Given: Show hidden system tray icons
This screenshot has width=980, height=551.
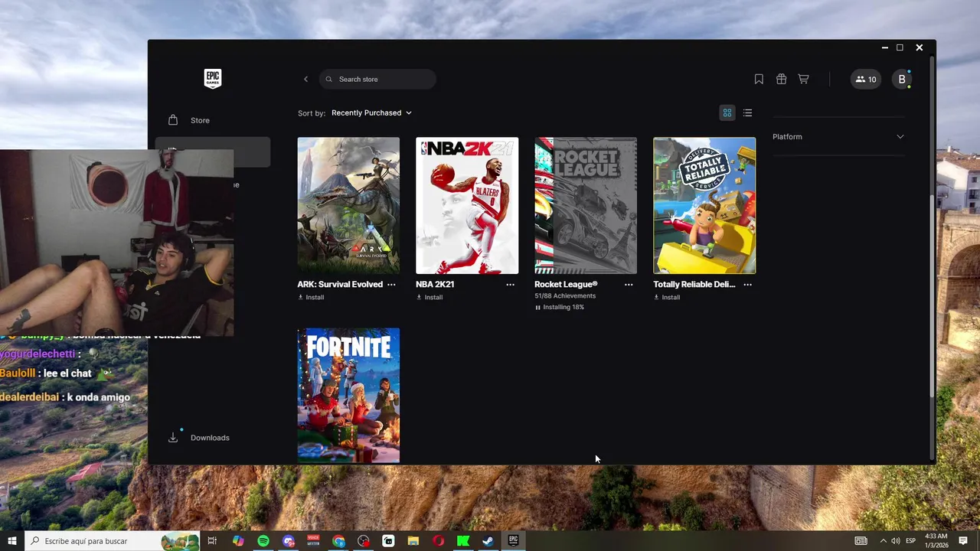Looking at the screenshot, I should pos(883,541).
